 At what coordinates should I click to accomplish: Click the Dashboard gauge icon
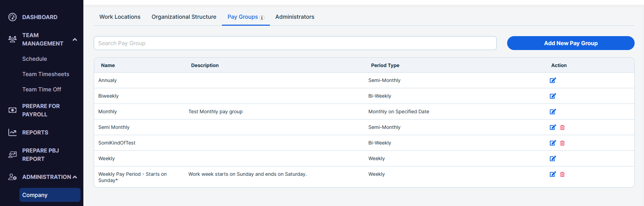[x=13, y=17]
